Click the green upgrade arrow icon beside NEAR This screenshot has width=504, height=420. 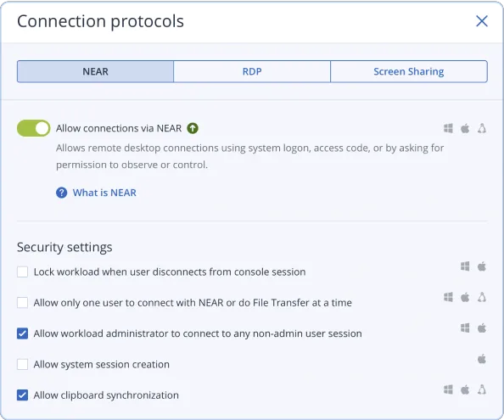193,128
